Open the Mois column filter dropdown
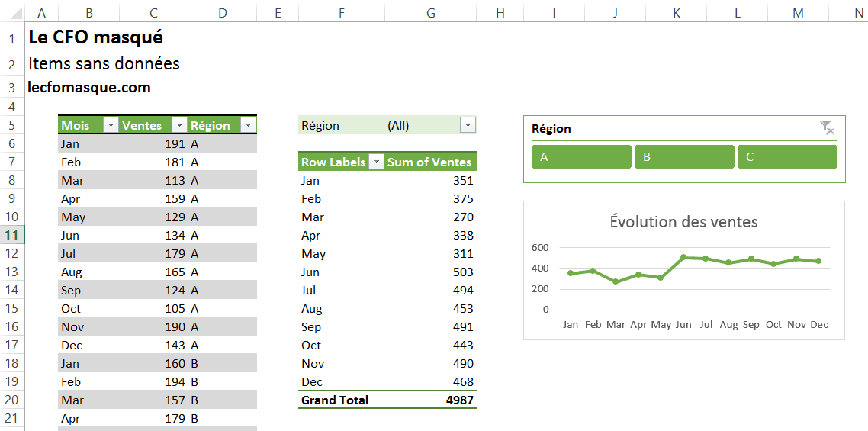Screen dimensions: 868x431 (110, 126)
